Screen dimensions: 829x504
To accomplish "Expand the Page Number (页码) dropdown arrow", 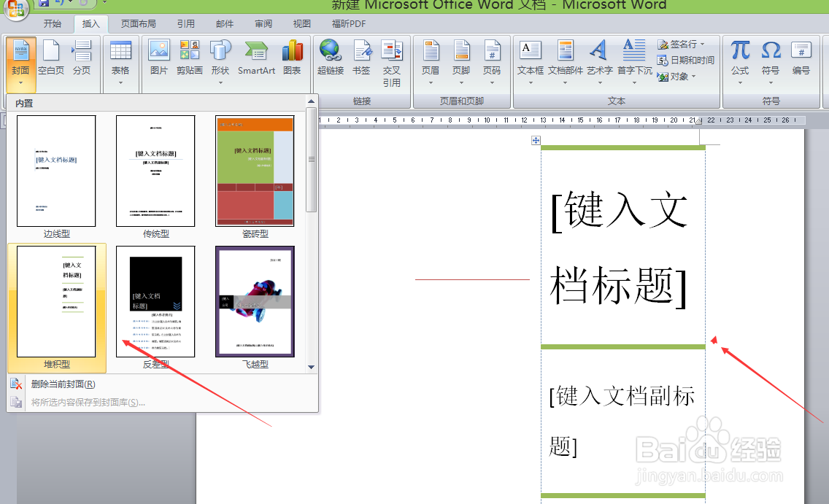I will (x=492, y=83).
